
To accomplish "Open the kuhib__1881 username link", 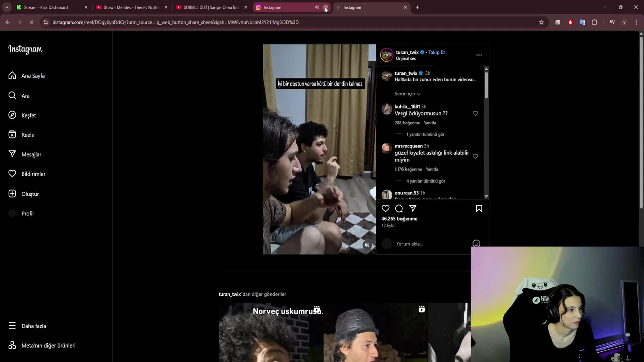I will (x=407, y=107).
